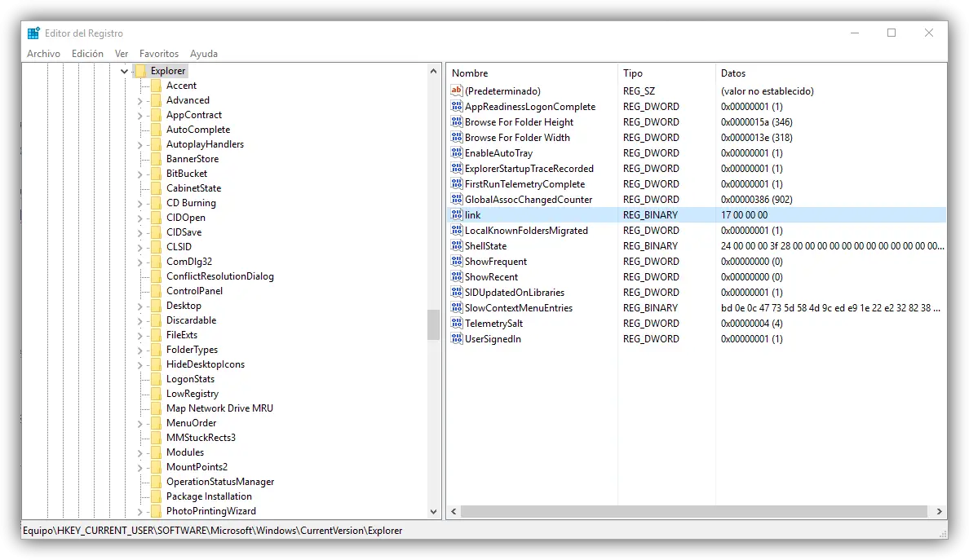Click the ControlPanel key folder icon
The height and width of the screenshot is (560, 969).
pos(156,292)
